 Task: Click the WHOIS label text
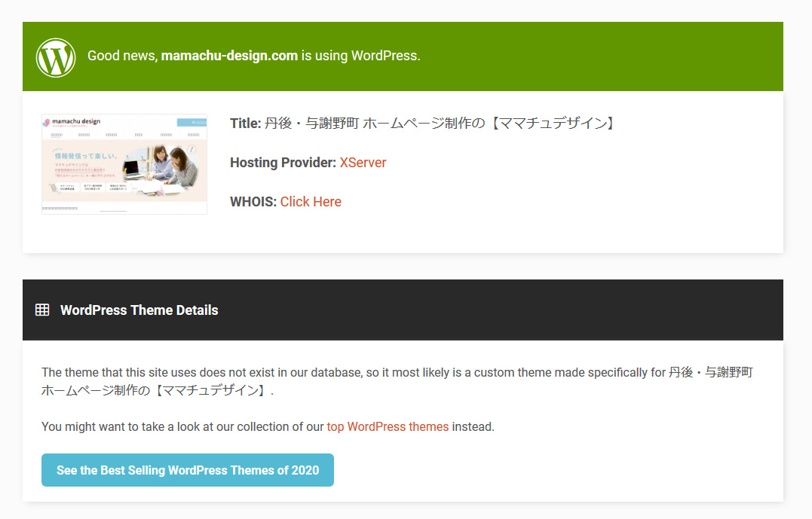coord(253,202)
